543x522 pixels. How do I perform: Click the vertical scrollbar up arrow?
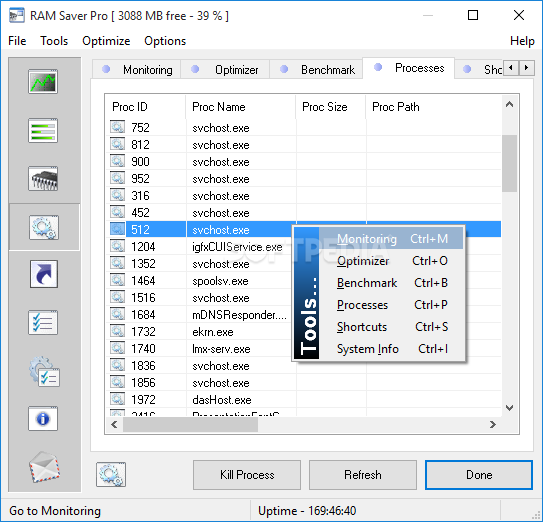pos(509,104)
